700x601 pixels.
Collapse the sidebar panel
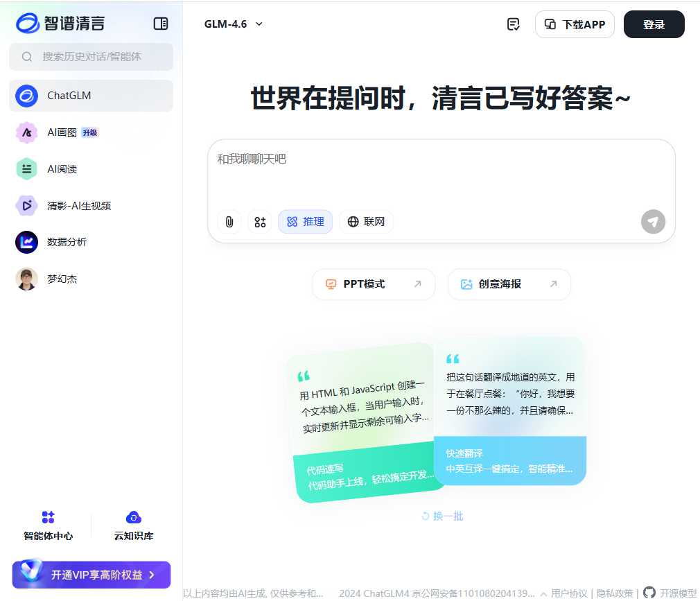point(161,23)
